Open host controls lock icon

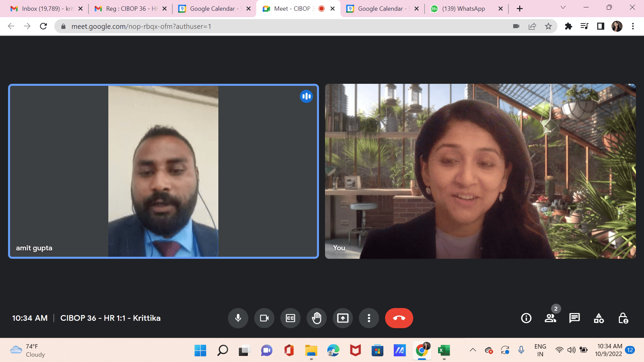pos(623,318)
